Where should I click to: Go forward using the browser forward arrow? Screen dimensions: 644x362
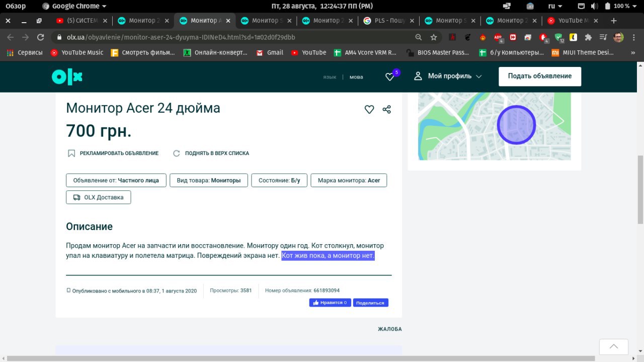pyautogui.click(x=26, y=37)
